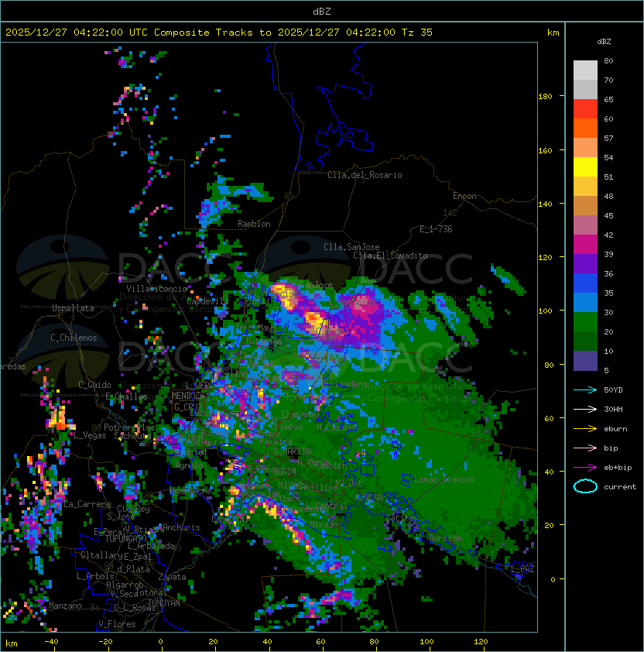This screenshot has width=644, height=652.
Task: Click the 'current' legend label
Action: click(x=620, y=487)
